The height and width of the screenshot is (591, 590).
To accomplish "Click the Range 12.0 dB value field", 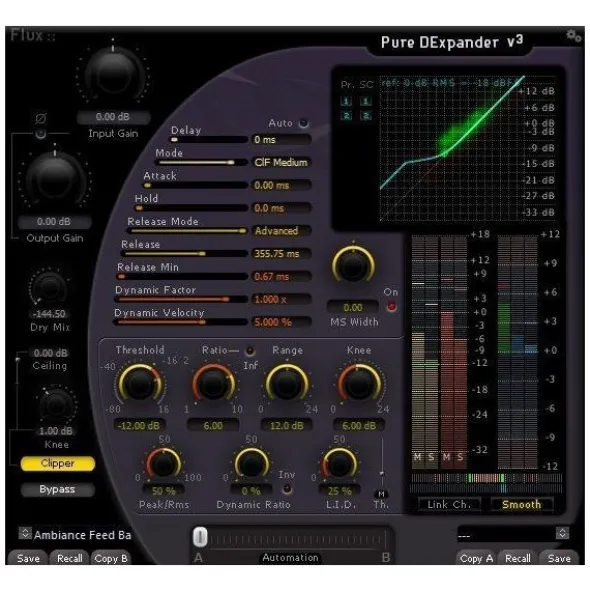I will point(287,426).
